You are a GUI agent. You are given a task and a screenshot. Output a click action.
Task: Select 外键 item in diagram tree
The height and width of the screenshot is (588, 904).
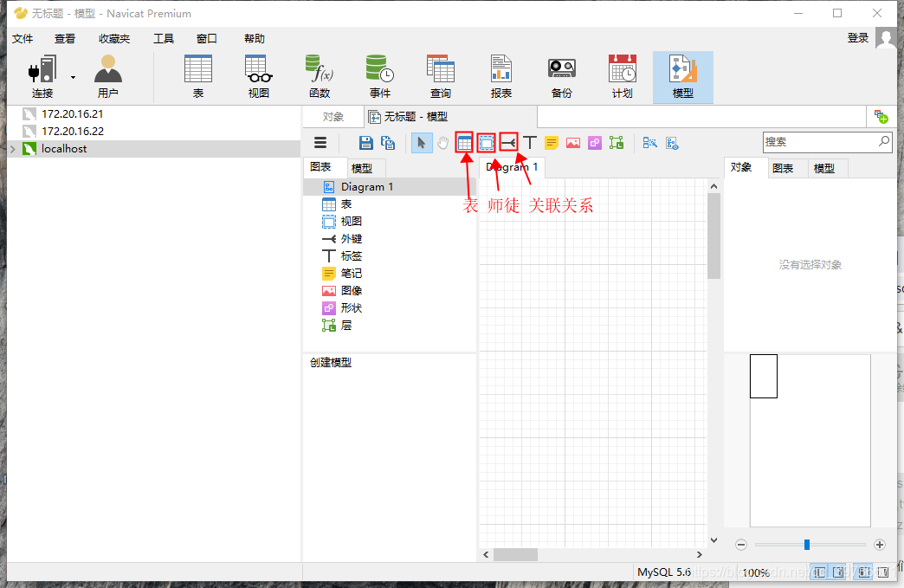pos(351,239)
